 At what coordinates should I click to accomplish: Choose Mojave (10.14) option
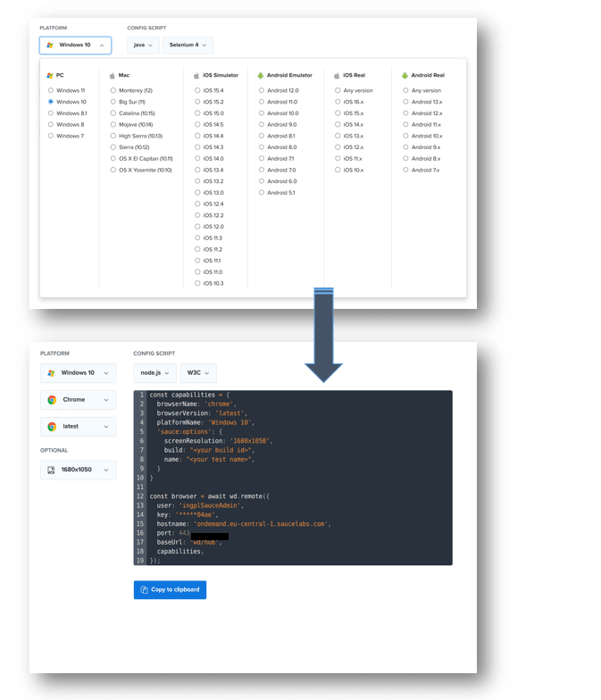pyautogui.click(x=113, y=125)
